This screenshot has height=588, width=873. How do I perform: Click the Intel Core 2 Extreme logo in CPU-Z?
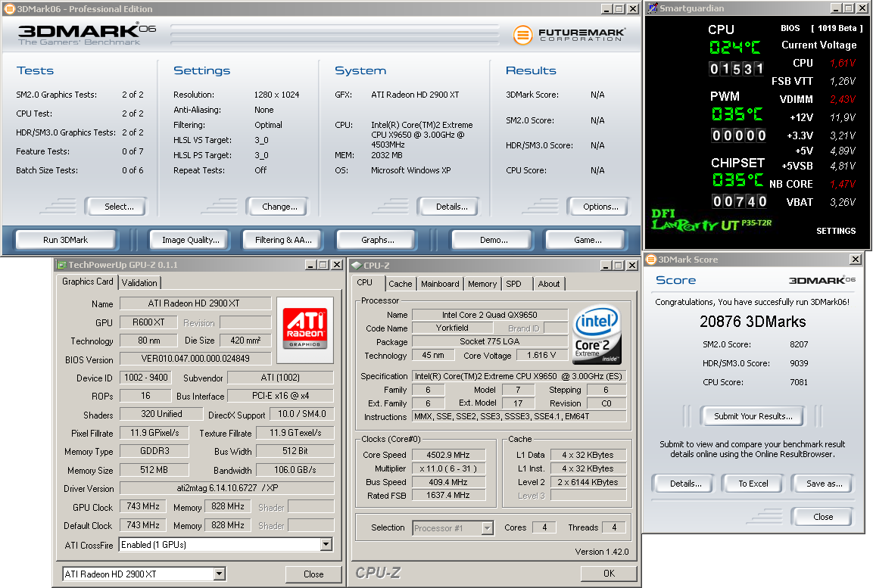tap(597, 335)
